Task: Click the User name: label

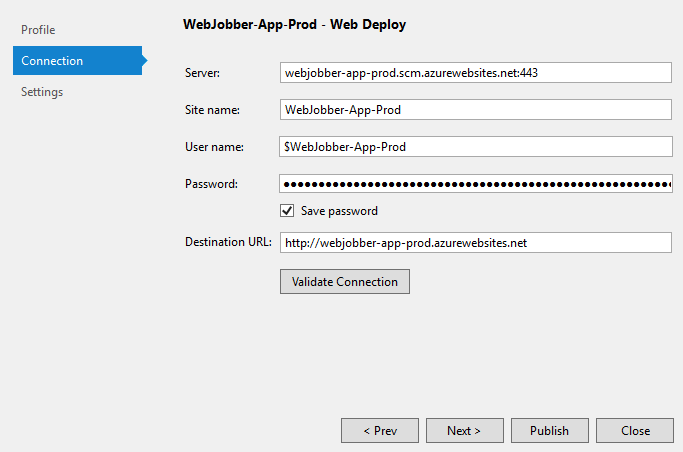Action: pos(214,147)
